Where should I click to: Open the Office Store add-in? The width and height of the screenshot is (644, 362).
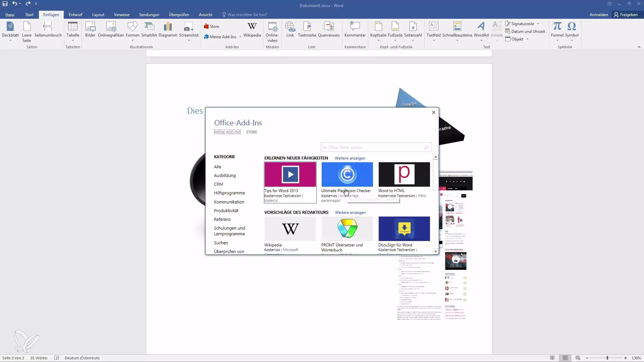[212, 26]
